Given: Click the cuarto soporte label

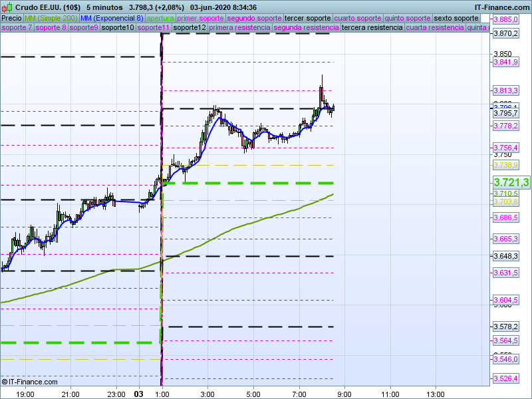Looking at the screenshot, I should click(x=358, y=18).
